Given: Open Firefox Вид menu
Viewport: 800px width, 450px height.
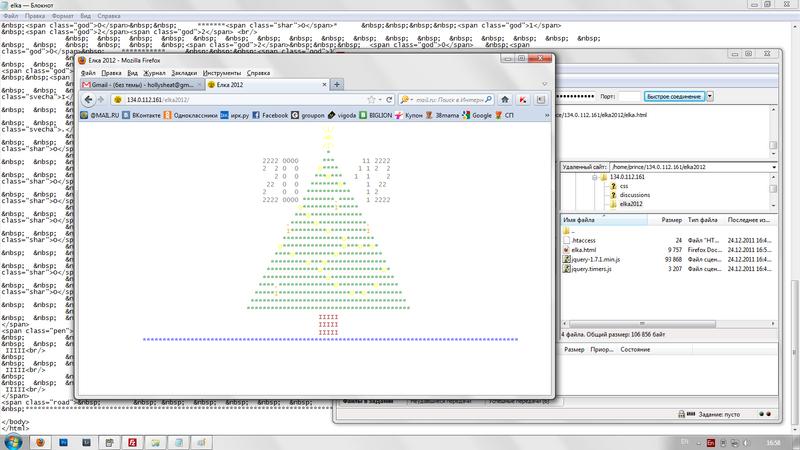Looking at the screenshot, I should (x=132, y=73).
